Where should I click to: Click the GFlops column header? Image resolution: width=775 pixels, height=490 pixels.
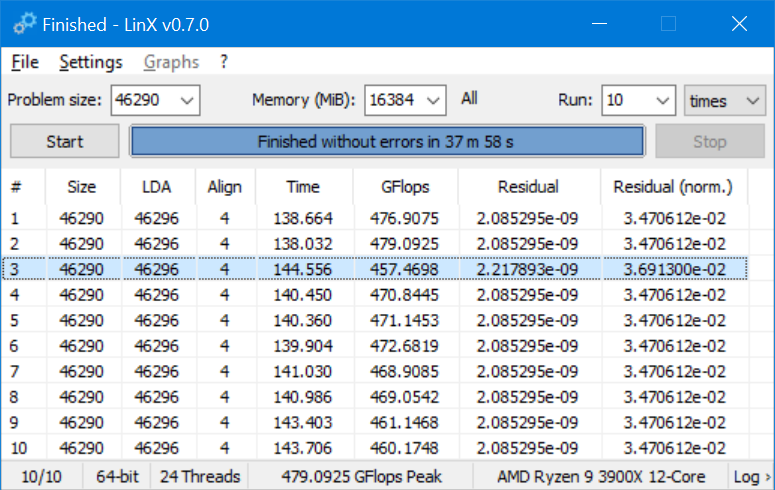click(x=405, y=187)
